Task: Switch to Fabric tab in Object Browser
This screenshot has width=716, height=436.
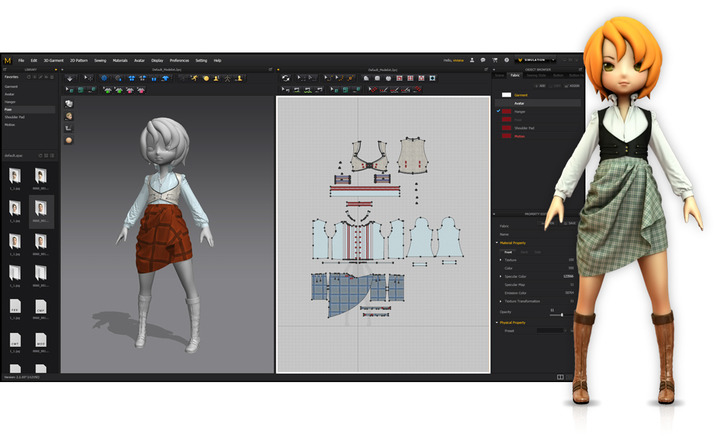Action: 515,76
